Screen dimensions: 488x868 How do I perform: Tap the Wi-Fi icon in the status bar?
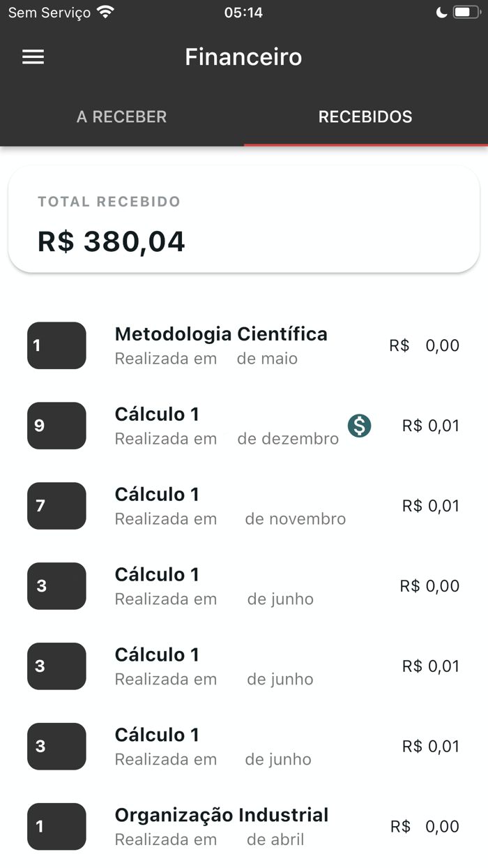point(103,11)
